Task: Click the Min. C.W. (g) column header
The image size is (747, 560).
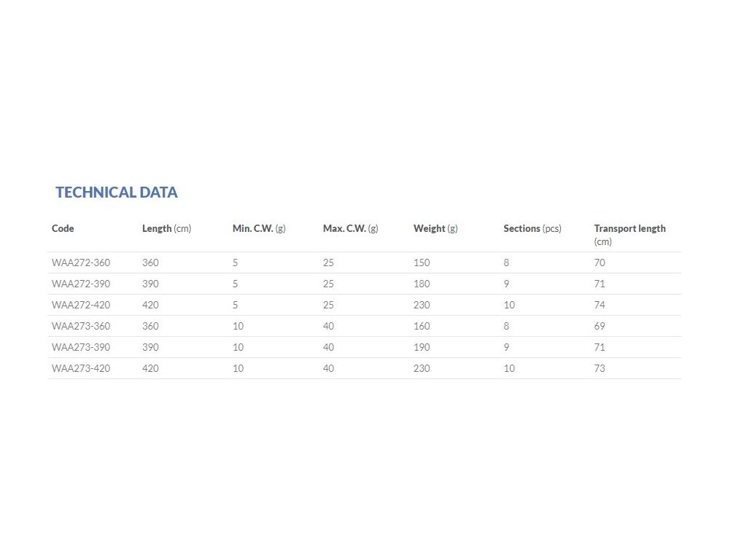Action: coord(259,228)
